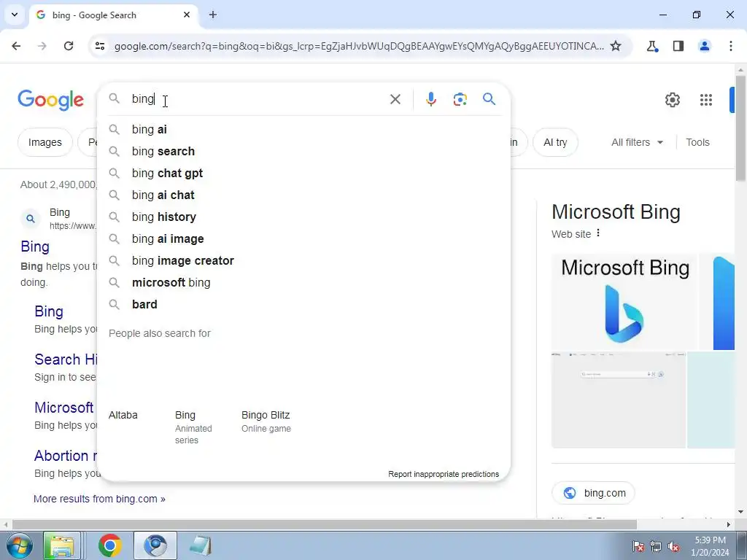The height and width of the screenshot is (560, 747).
Task: Click the Chrome icon in the taskbar
Action: 109,545
